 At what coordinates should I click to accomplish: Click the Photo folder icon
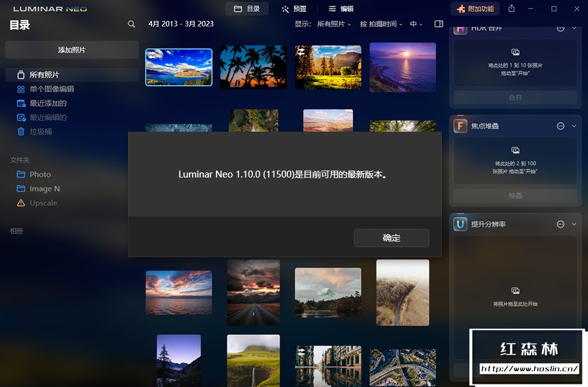coord(21,174)
